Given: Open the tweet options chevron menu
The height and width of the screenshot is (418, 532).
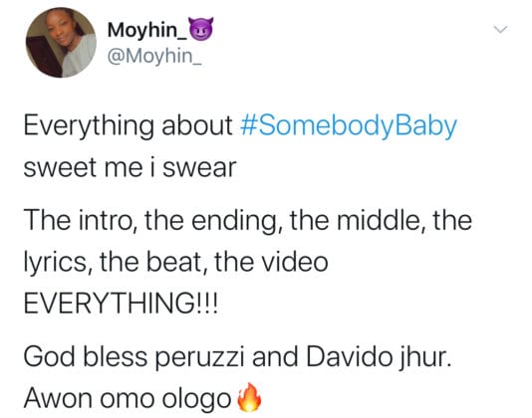Looking at the screenshot, I should coord(500,30).
